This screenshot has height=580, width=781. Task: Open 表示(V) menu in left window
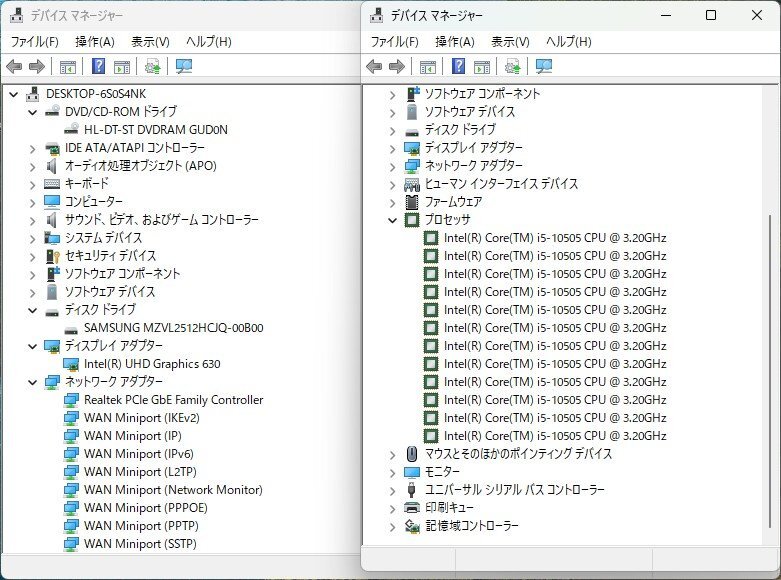[x=150, y=42]
